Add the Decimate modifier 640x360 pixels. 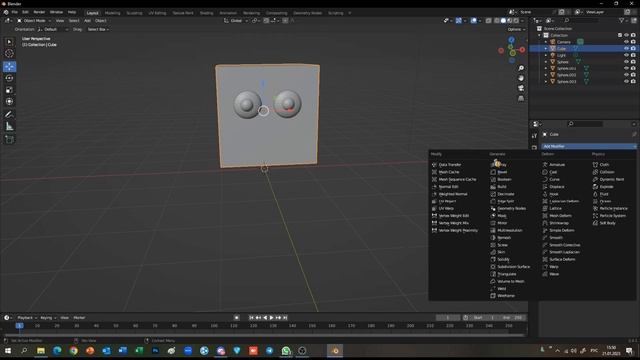[506, 194]
